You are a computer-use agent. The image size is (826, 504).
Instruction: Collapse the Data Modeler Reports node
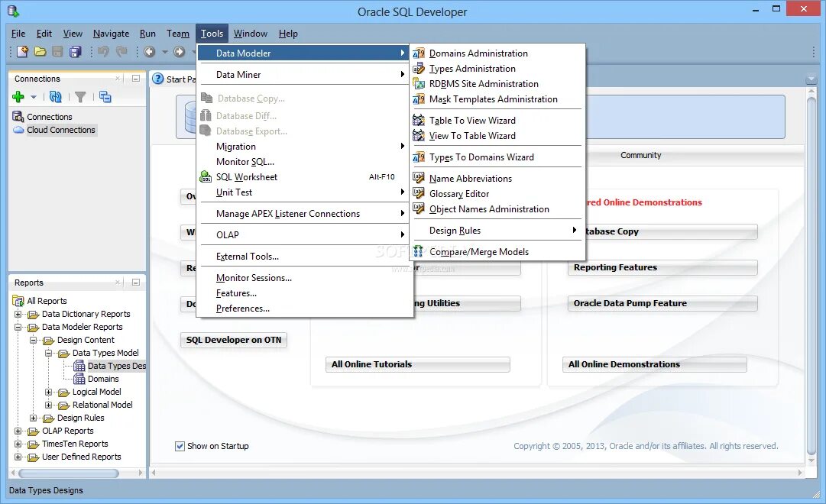[18, 327]
